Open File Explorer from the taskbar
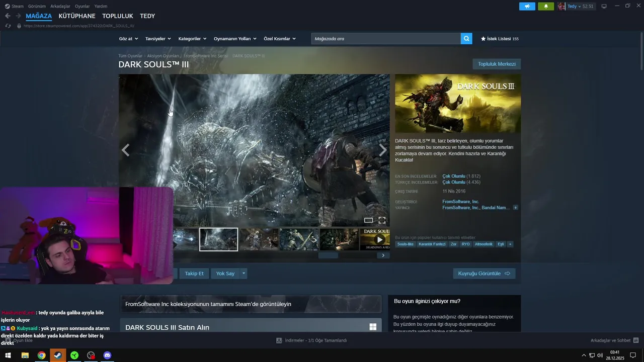This screenshot has height=362, width=644. pyautogui.click(x=25, y=355)
